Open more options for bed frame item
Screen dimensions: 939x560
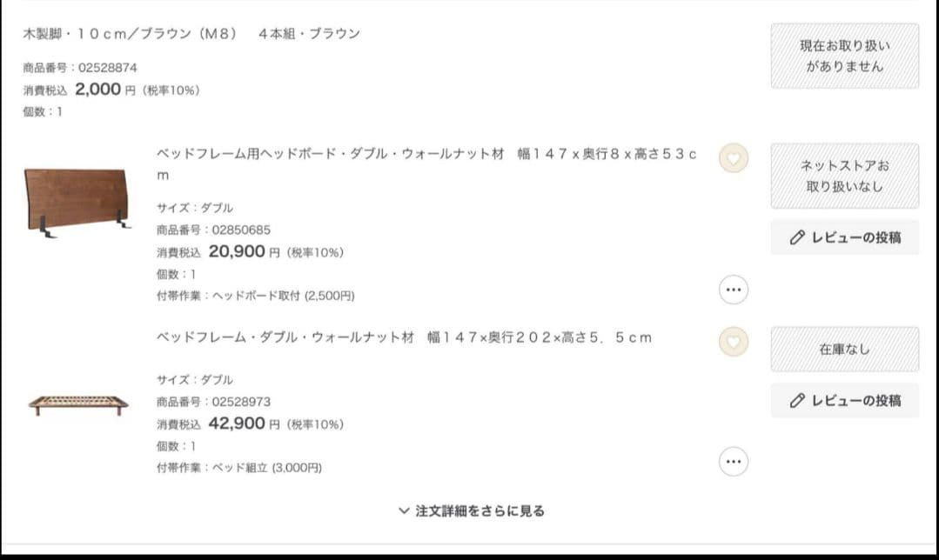pos(733,461)
